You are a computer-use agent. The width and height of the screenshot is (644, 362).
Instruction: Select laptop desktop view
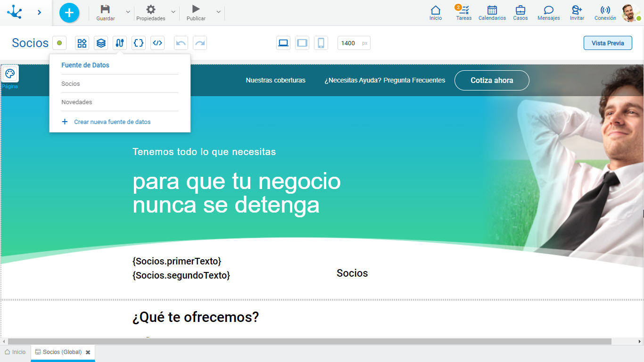[283, 43]
